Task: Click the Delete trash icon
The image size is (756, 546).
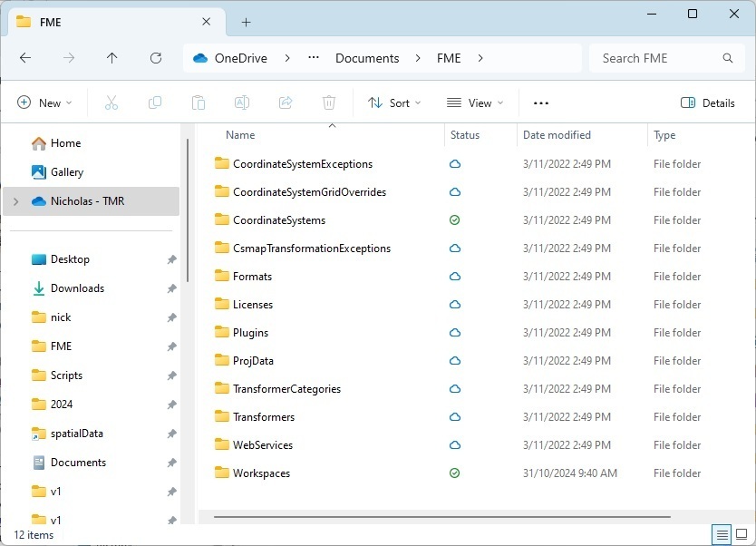Action: [329, 102]
